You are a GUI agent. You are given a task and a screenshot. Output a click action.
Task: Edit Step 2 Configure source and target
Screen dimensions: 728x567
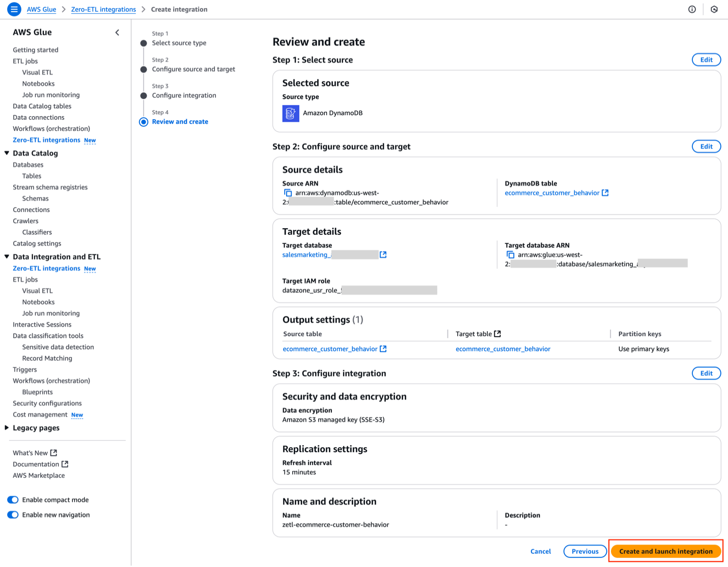pyautogui.click(x=706, y=147)
